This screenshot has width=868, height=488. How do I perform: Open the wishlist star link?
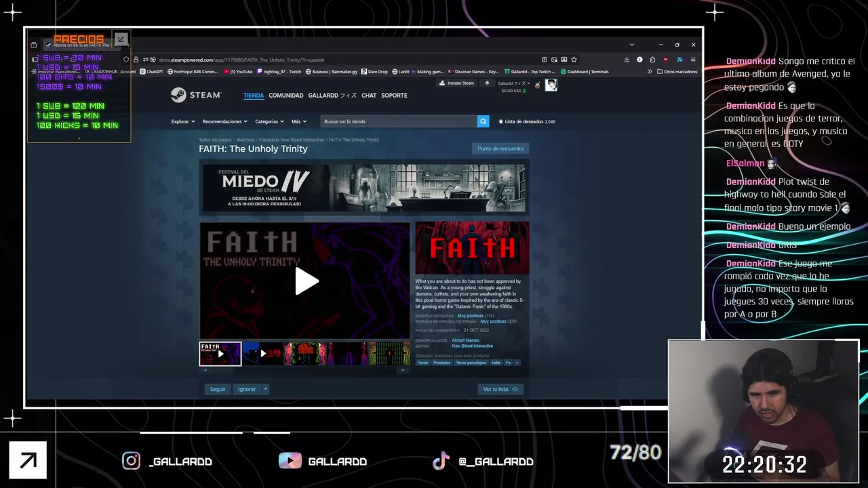coord(527,121)
